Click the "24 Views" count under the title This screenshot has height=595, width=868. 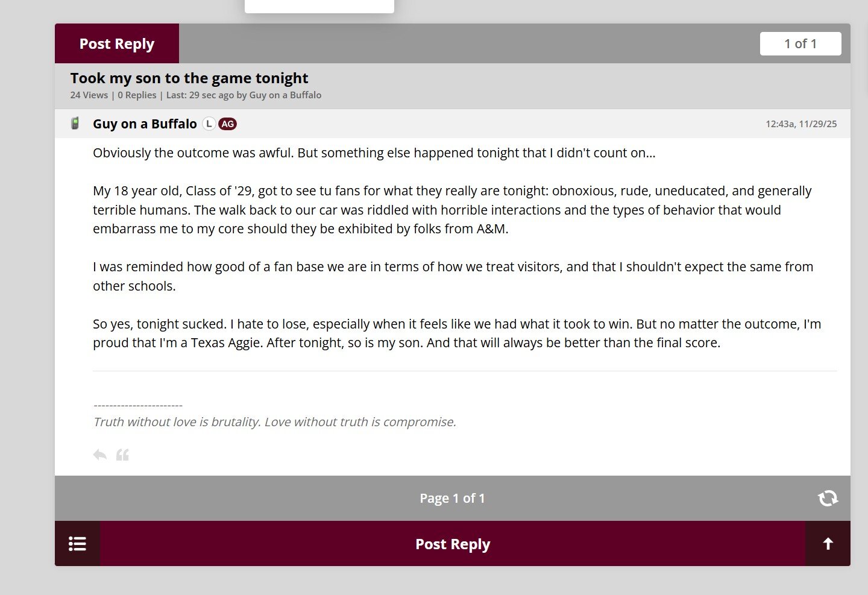click(x=89, y=95)
